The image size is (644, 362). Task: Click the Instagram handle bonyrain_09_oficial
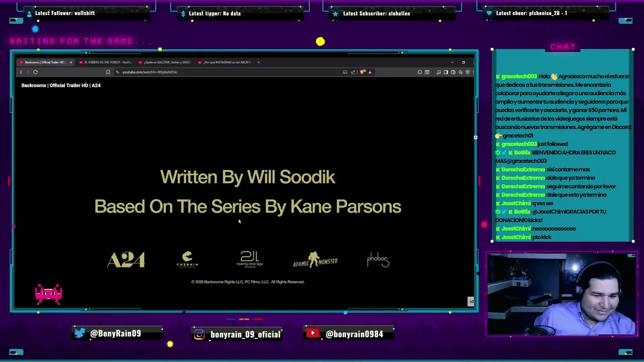pyautogui.click(x=245, y=334)
